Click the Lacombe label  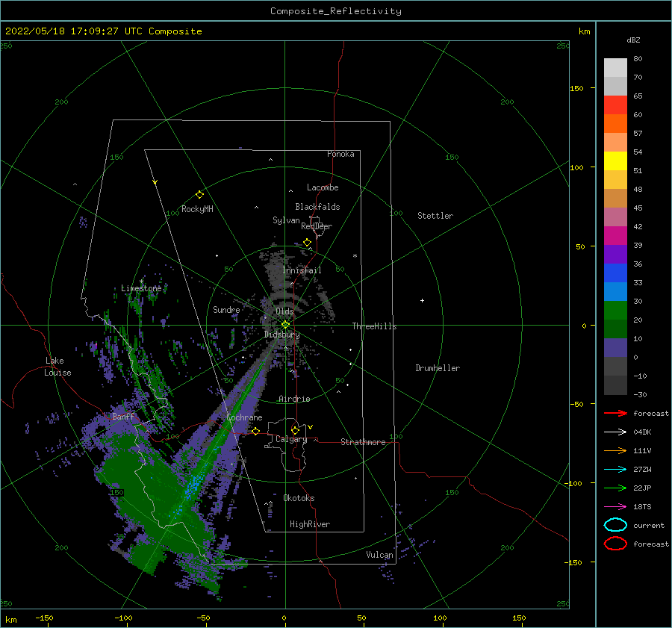[323, 187]
